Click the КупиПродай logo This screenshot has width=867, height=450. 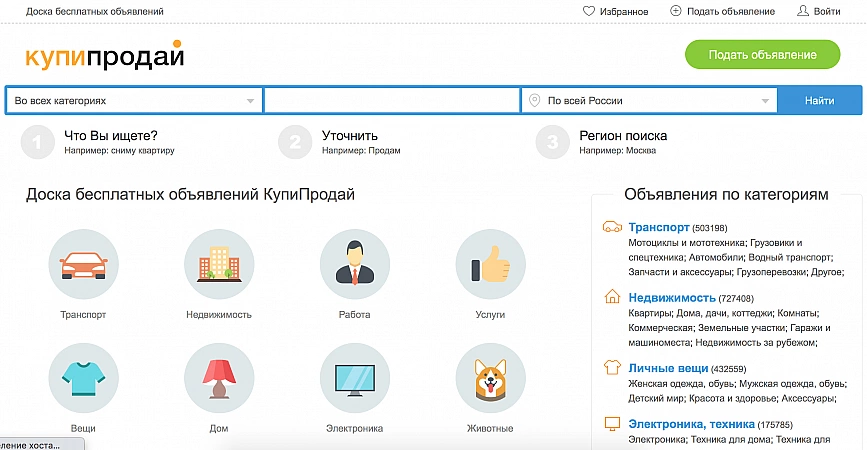(105, 55)
